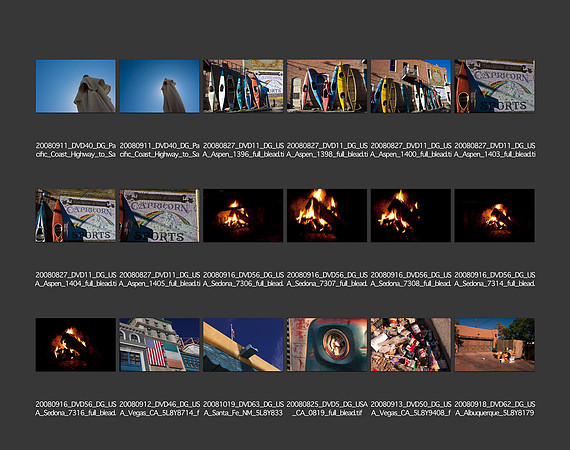Select the Aspen_1398 yellow kayak thumbnail

click(x=327, y=86)
